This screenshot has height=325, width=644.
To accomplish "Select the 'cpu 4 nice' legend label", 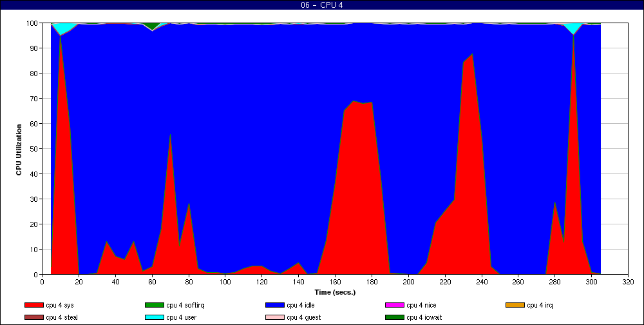I will (x=421, y=305).
